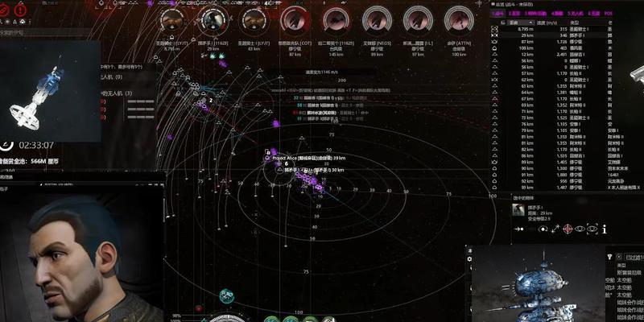
Task: Click the timer reading 02:33:07
Action: (36, 146)
